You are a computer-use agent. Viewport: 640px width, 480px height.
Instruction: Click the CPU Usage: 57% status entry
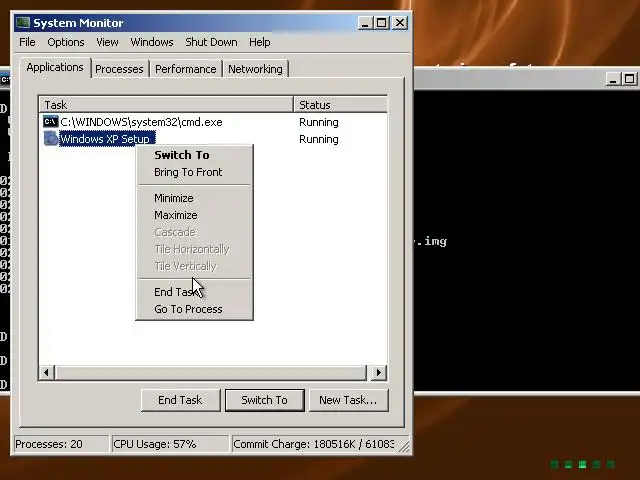coord(170,444)
